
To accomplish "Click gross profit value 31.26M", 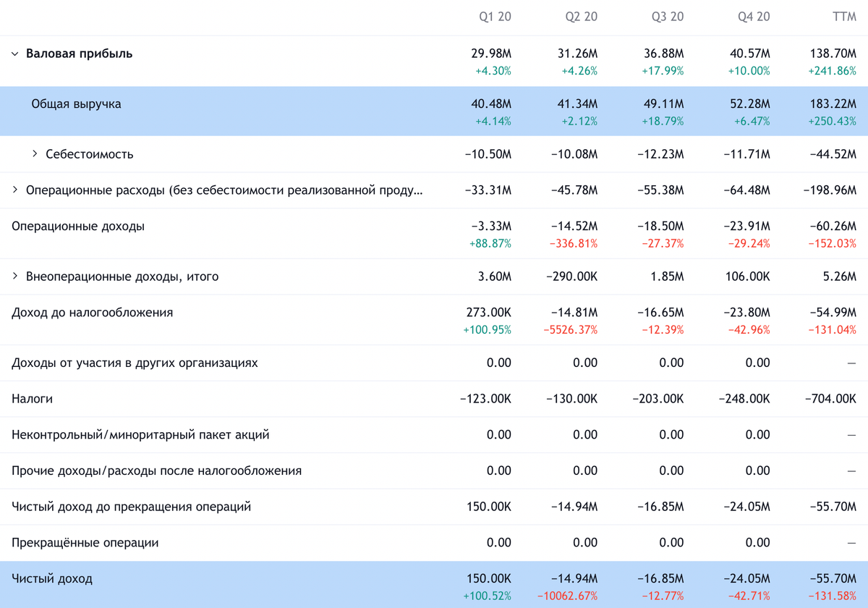I will tap(578, 54).
